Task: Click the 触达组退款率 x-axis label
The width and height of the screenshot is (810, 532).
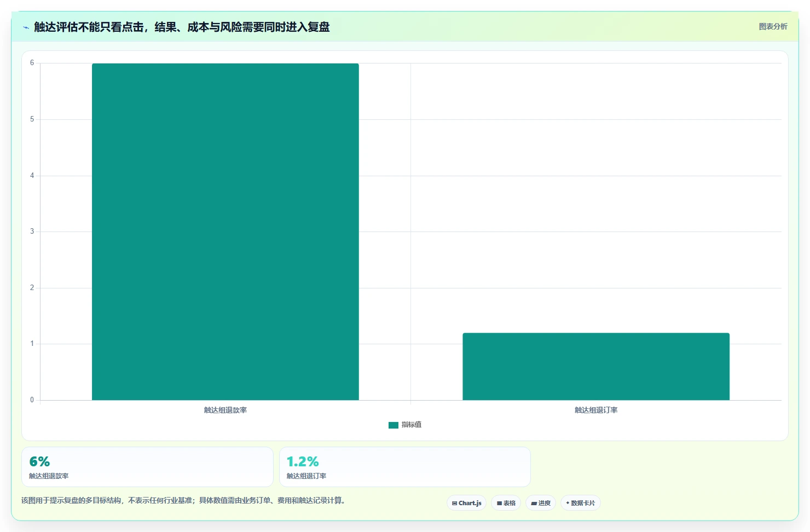Action: coord(225,410)
